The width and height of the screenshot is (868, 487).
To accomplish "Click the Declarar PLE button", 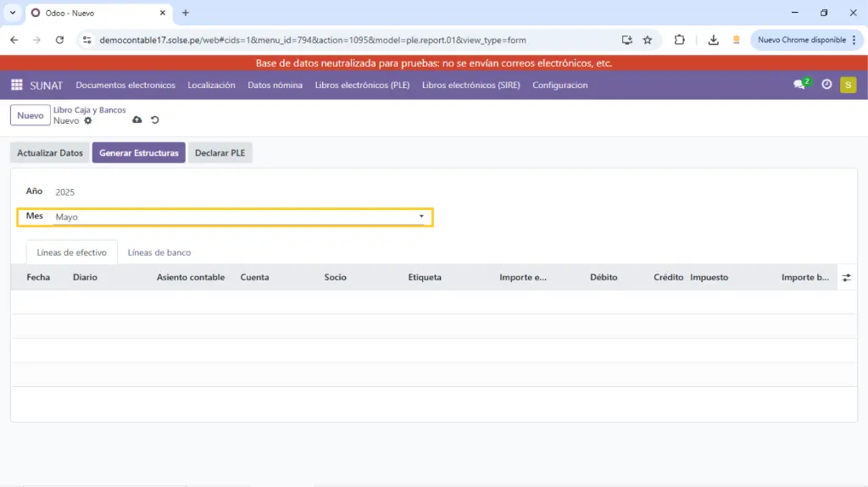I will pyautogui.click(x=220, y=152).
